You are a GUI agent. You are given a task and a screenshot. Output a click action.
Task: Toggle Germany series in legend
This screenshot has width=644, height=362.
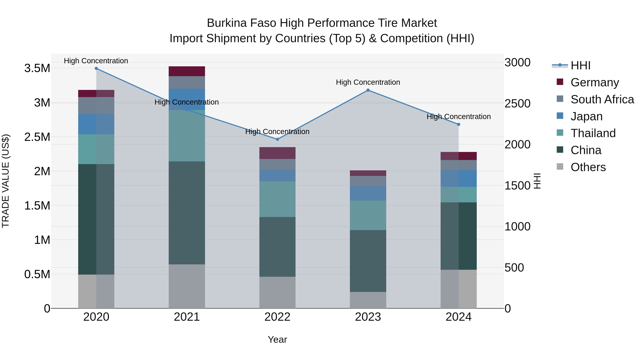click(588, 82)
